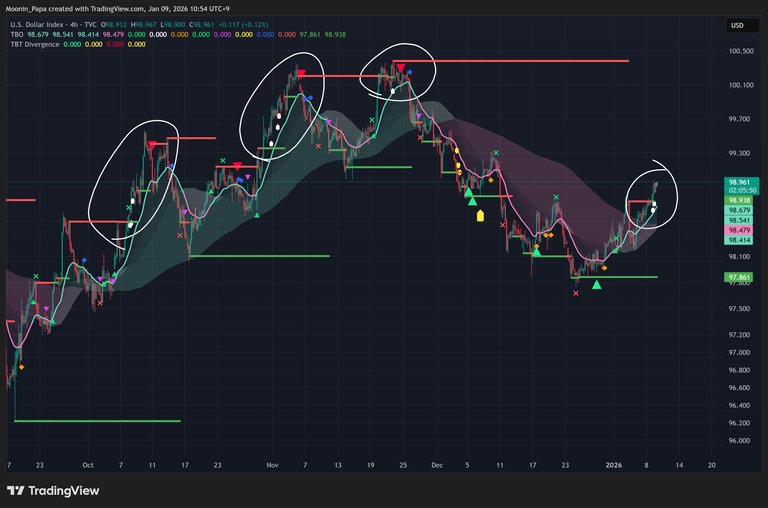Click the long red resistance line at 100.400

pos(530,62)
